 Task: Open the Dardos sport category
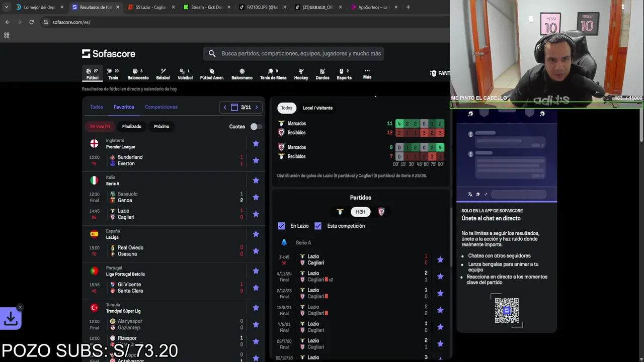323,74
